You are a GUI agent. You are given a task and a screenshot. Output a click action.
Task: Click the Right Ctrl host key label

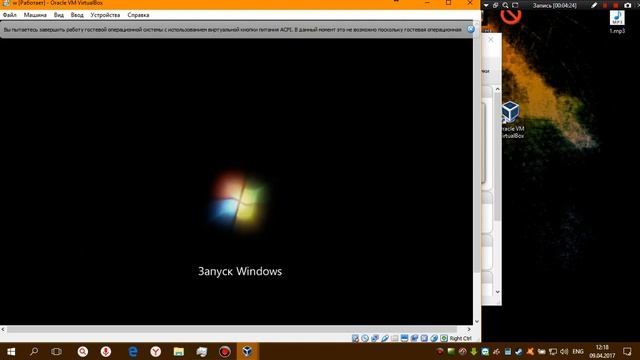coord(460,338)
